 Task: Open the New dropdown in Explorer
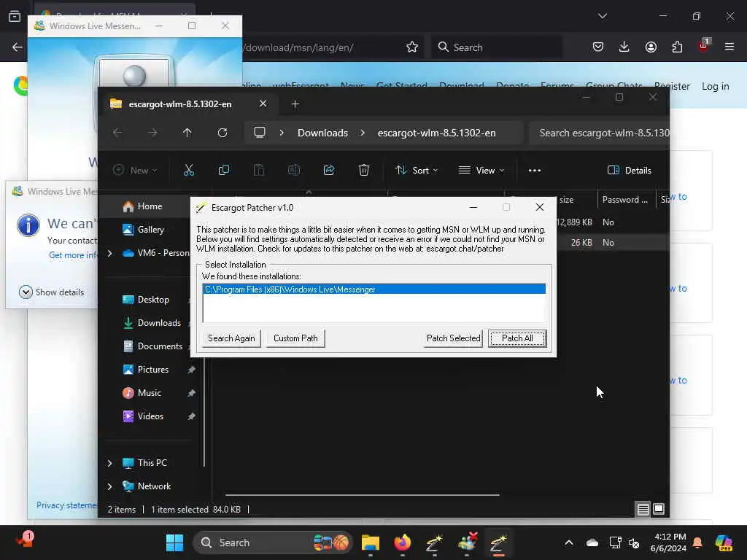pyautogui.click(x=135, y=170)
